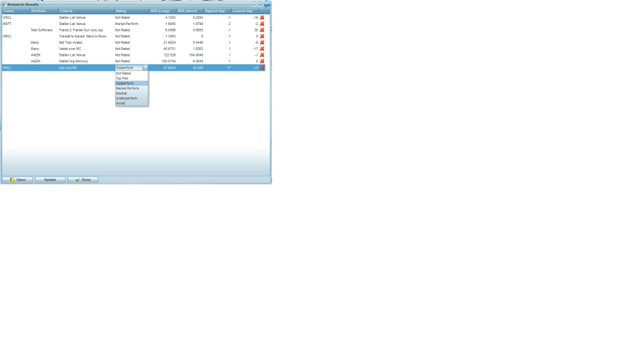The width and height of the screenshot is (644, 362).
Task: Delete the Nat Tran Arabic result row
Action: coord(262,42)
